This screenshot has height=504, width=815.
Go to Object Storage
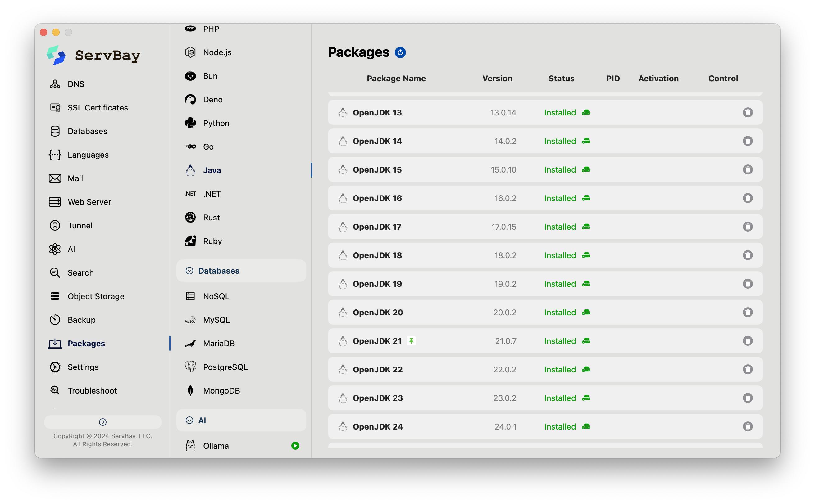point(87,296)
